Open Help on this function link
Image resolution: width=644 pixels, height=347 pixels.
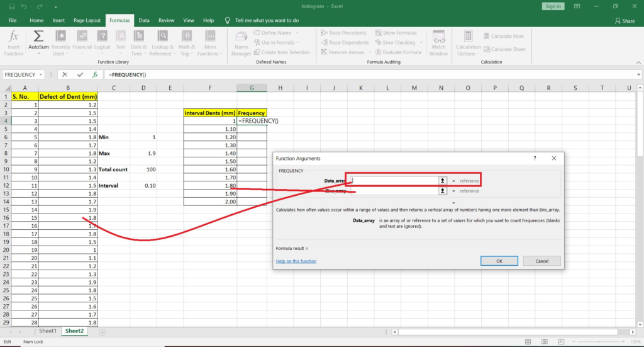[x=296, y=261]
